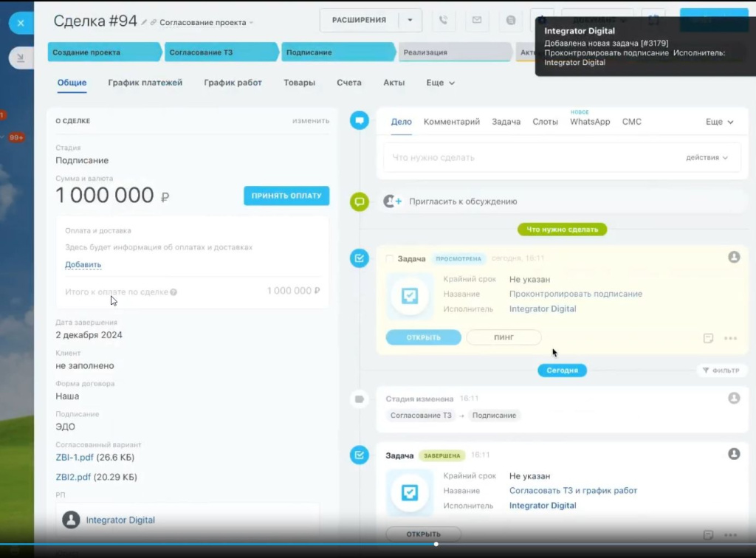Viewport: 756px width, 558px height.
Task: Open the действия dropdown in activity field
Action: point(707,158)
